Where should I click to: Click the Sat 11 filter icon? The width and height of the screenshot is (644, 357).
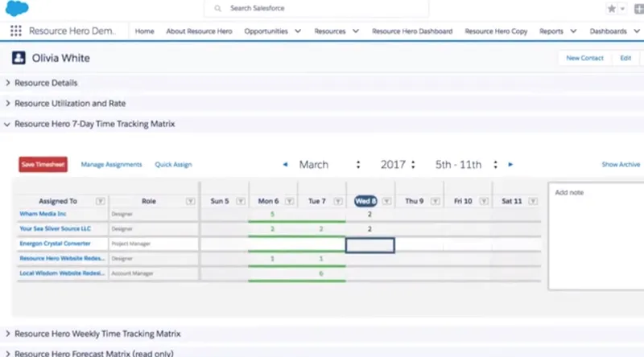tap(533, 201)
